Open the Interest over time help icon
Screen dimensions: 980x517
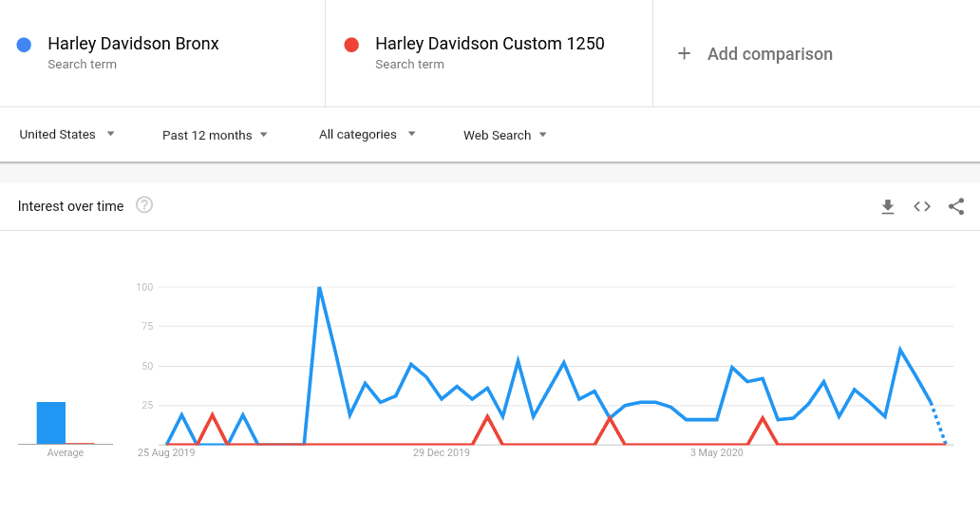tap(144, 205)
